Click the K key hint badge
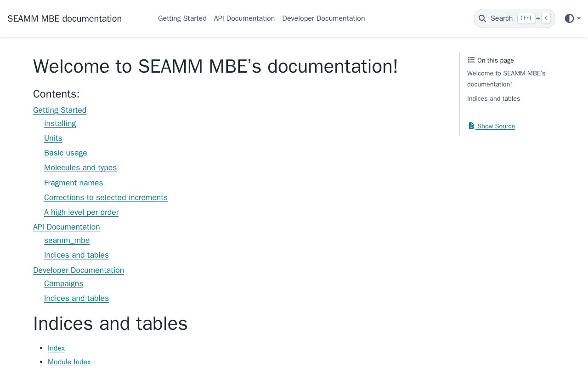Image resolution: width=588 pixels, height=368 pixels. coord(546,18)
